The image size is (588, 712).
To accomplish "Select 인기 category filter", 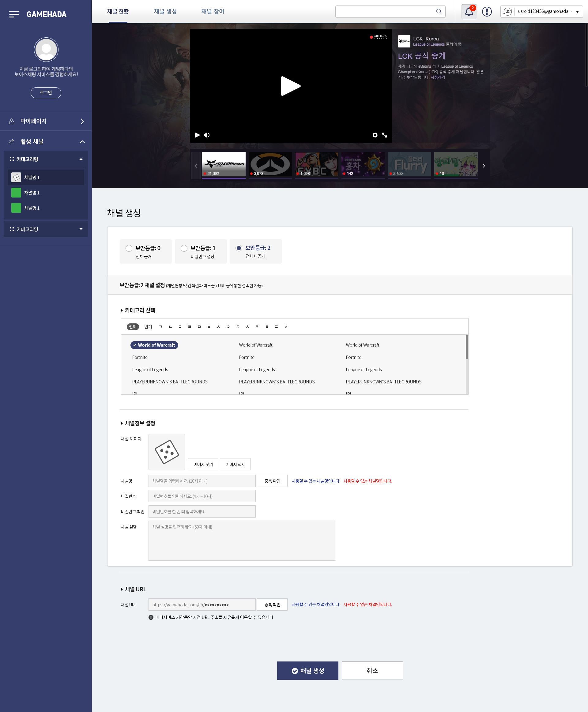I will click(148, 326).
